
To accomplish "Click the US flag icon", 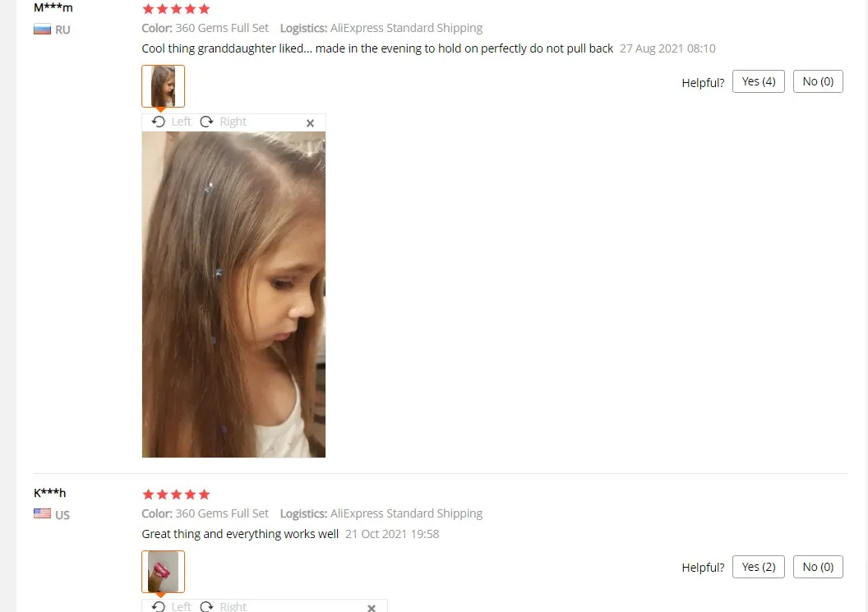I will click(42, 513).
